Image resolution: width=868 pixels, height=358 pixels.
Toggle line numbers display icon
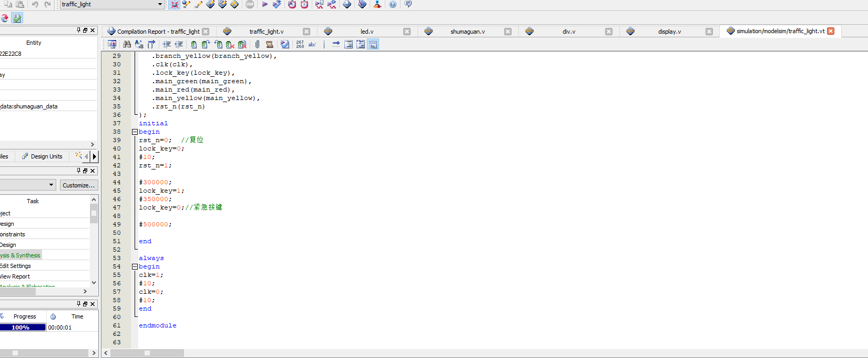pyautogui.click(x=300, y=44)
